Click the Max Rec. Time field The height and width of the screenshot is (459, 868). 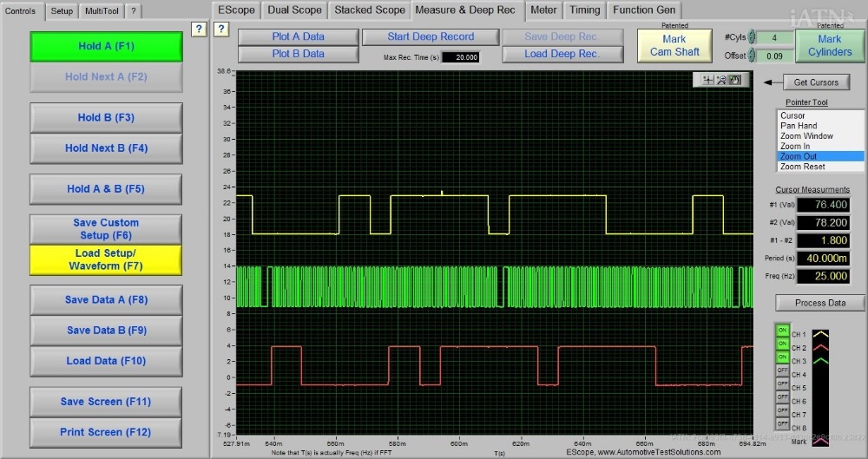[x=461, y=57]
